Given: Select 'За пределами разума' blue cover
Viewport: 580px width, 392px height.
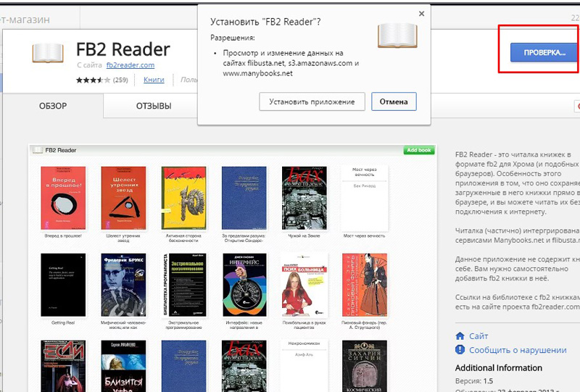Looking at the screenshot, I should click(x=244, y=199).
